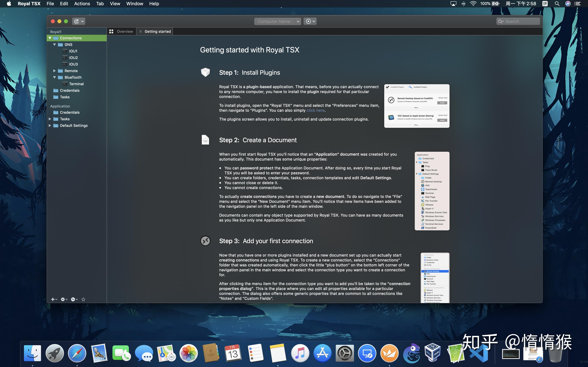This screenshot has height=367, width=588.
Task: Click the grid icon on the Overview tab
Action: [112, 31]
